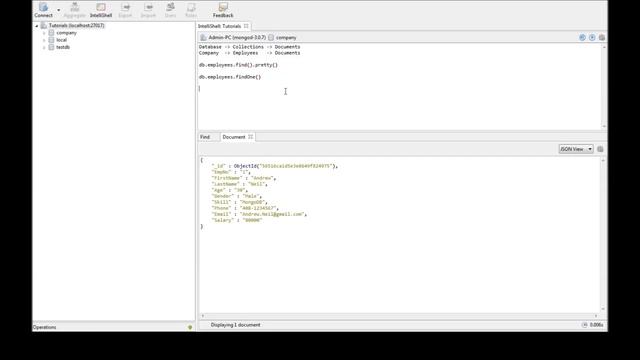
Task: Click the Users toolbar icon
Action: click(170, 10)
